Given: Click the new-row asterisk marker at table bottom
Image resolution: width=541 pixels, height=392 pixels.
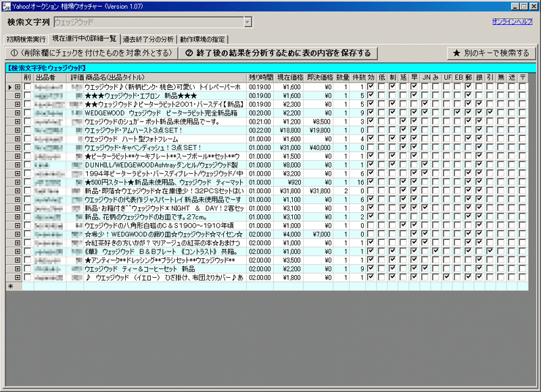Looking at the screenshot, I should click(x=10, y=287).
